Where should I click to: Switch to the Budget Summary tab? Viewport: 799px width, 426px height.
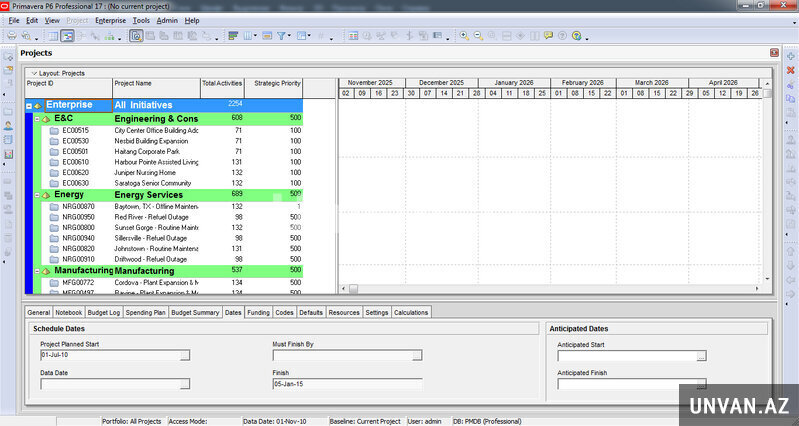[x=195, y=312]
